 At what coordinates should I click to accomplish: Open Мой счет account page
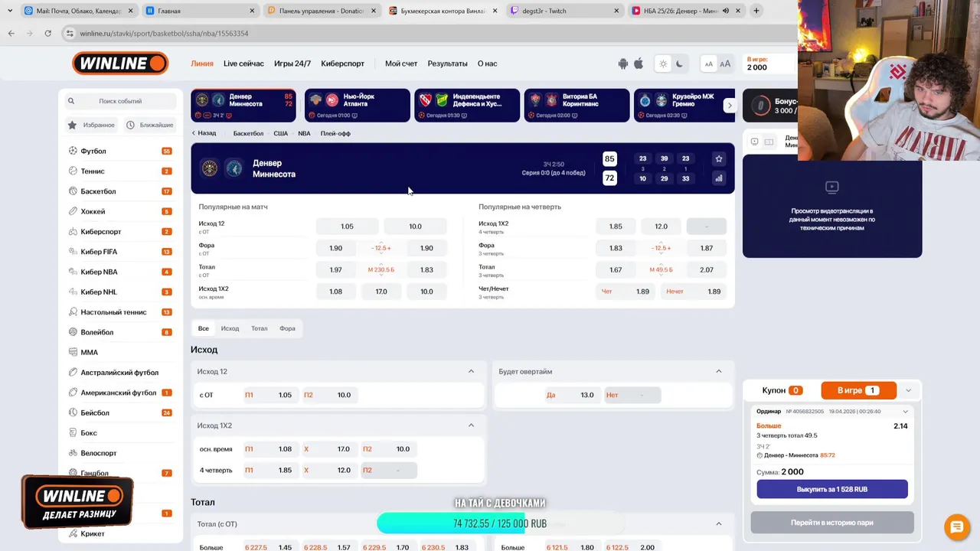pyautogui.click(x=401, y=64)
